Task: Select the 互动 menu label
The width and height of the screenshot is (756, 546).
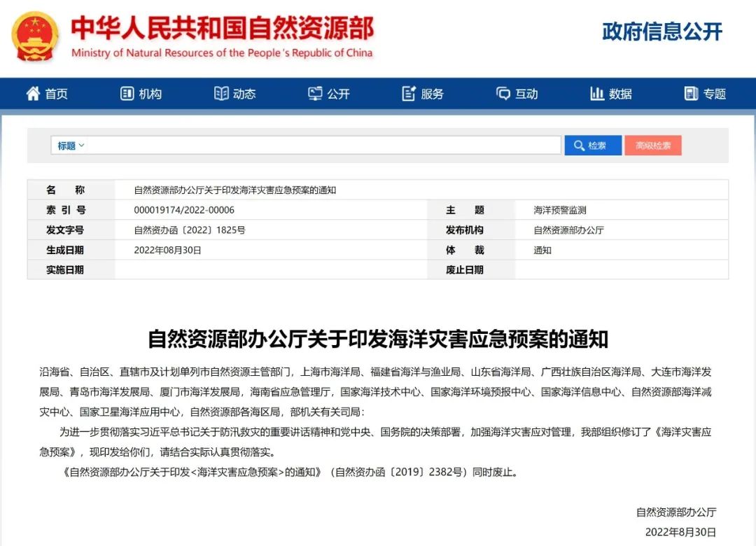Action: [526, 94]
